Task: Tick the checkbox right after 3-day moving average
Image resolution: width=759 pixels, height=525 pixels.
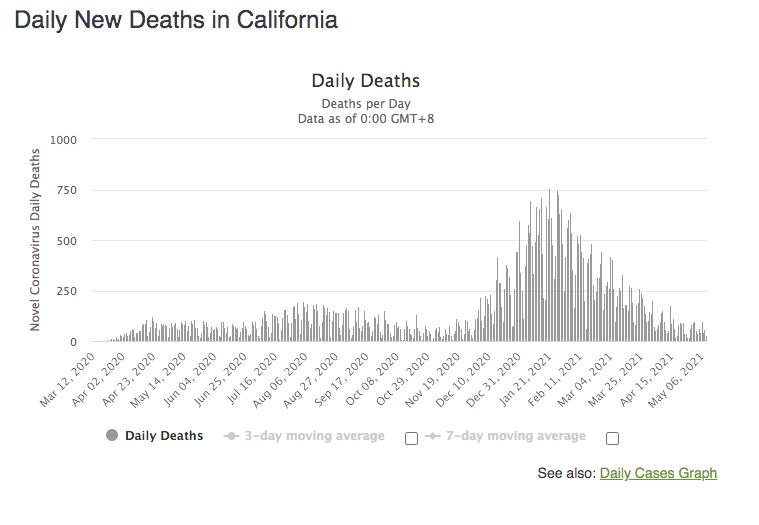Action: point(411,438)
